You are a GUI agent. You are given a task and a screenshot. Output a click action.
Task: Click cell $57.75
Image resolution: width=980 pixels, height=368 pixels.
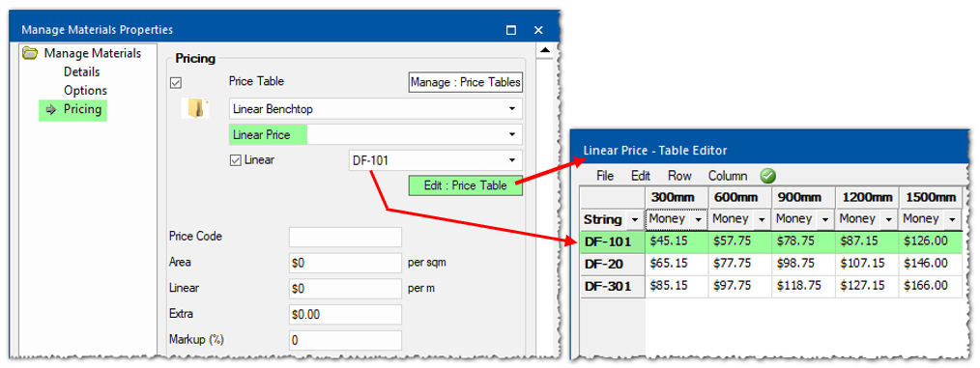pyautogui.click(x=740, y=241)
